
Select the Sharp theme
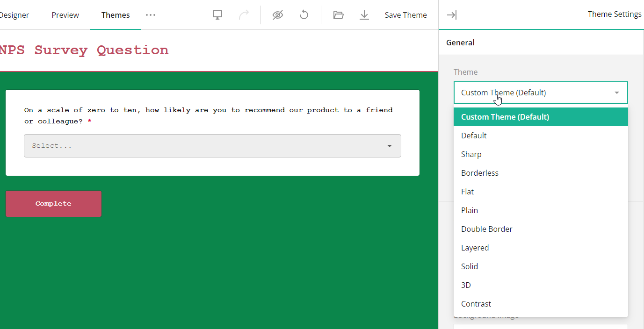(471, 154)
